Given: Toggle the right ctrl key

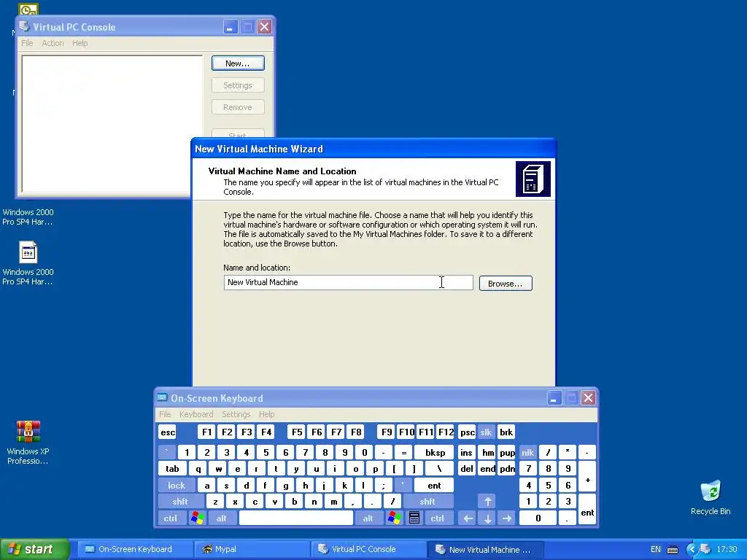Looking at the screenshot, I should [x=438, y=518].
